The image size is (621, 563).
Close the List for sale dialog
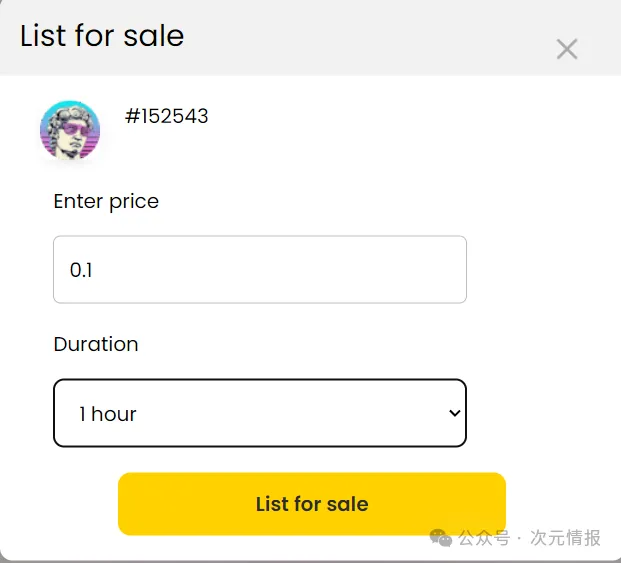[567, 48]
